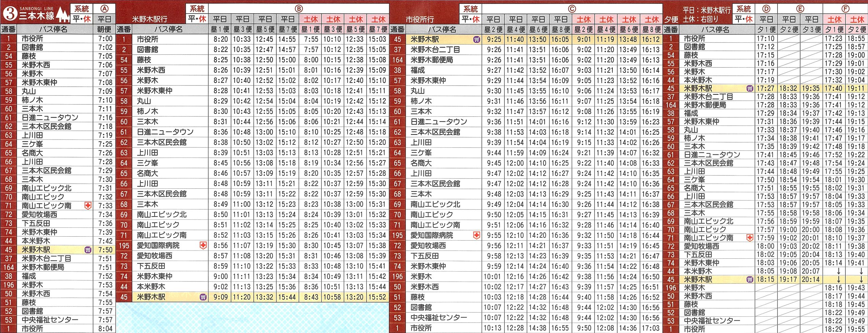Click the circled B route marker
Image resolution: width=868 pixels, height=333 pixels.
(298, 9)
